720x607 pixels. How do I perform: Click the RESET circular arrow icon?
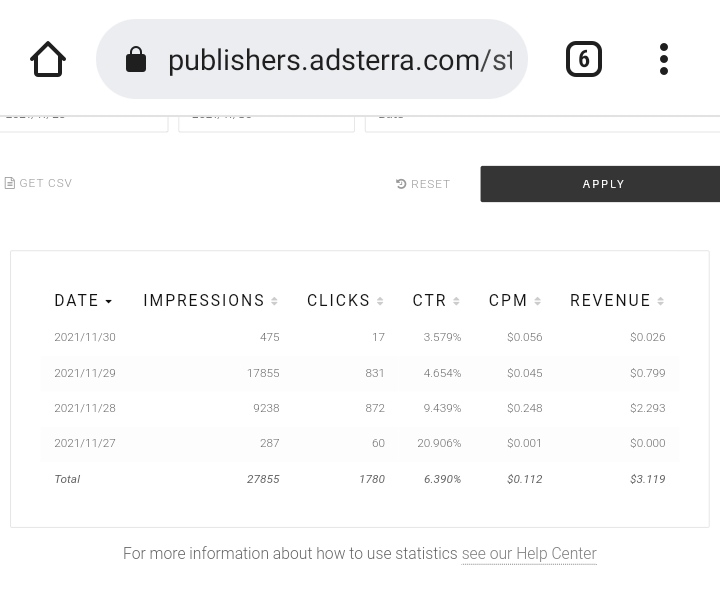401,184
